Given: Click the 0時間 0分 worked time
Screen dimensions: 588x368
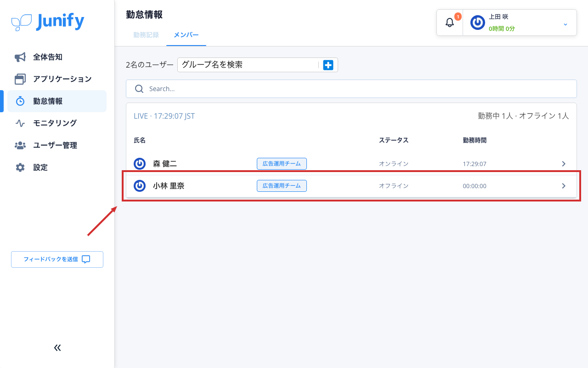Looking at the screenshot, I should click(x=502, y=29).
